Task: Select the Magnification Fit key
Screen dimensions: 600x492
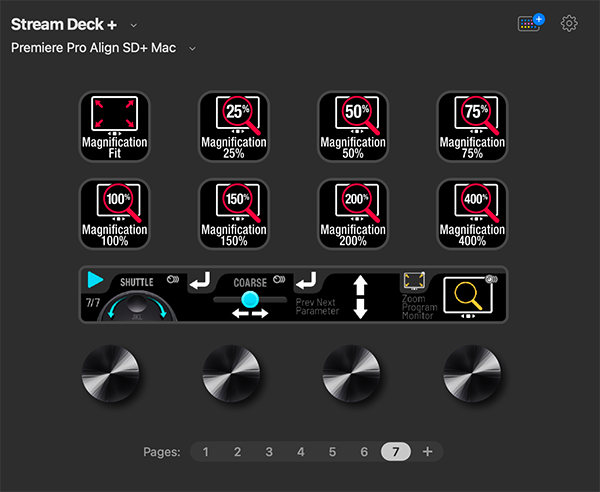Action: click(x=114, y=127)
